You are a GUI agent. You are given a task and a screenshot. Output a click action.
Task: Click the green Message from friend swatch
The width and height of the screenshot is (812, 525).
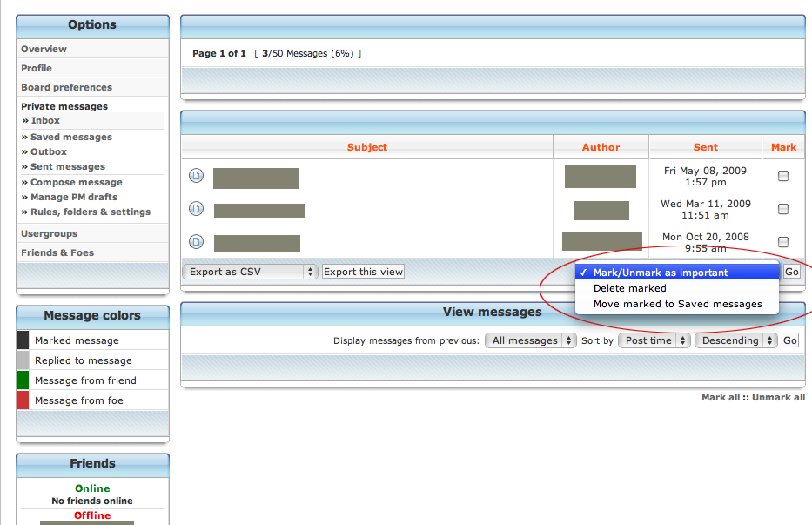(23, 380)
